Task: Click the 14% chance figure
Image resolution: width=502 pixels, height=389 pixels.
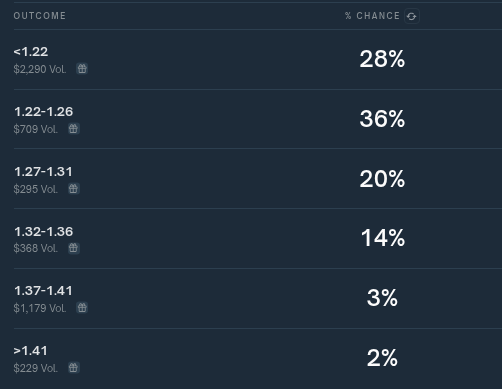Action: (x=383, y=238)
